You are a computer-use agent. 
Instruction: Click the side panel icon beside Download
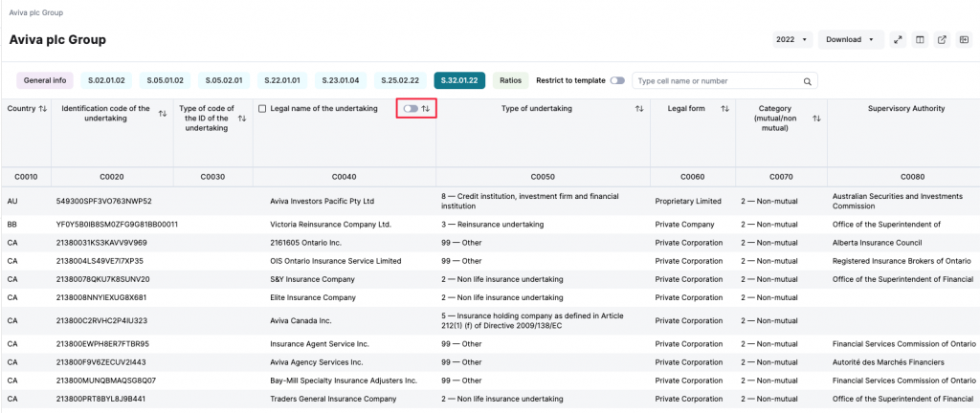[964, 40]
